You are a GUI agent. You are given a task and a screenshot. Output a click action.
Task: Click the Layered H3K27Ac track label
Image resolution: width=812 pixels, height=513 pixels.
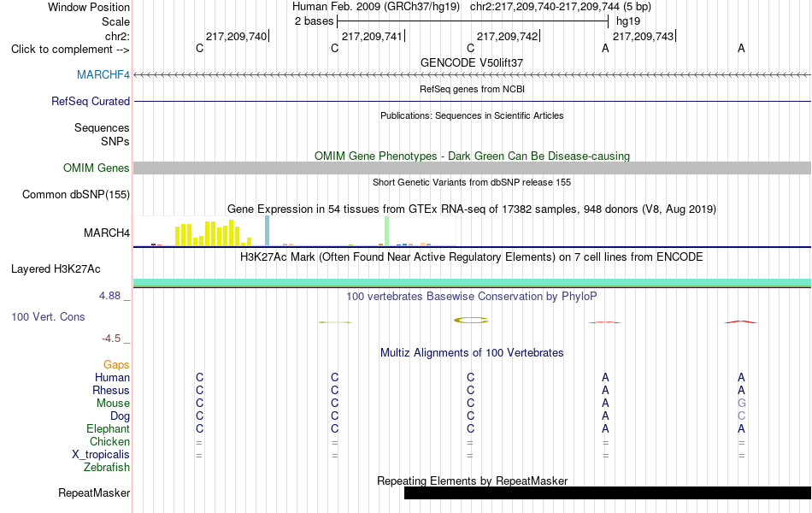pos(56,269)
